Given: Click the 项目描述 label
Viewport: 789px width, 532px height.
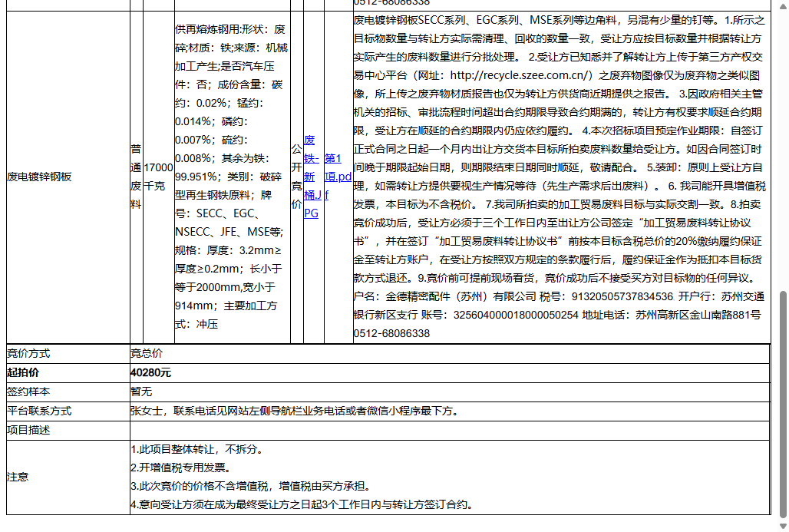Looking at the screenshot, I should coord(28,431).
